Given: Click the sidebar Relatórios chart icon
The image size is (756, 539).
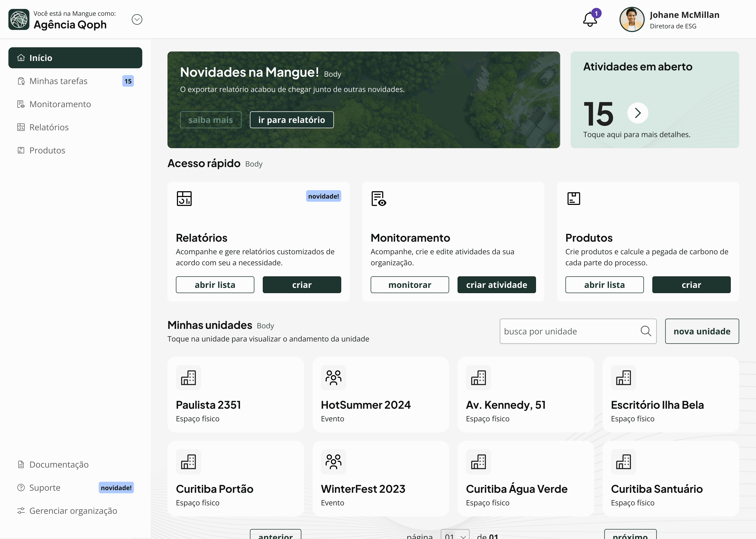Looking at the screenshot, I should 21,127.
